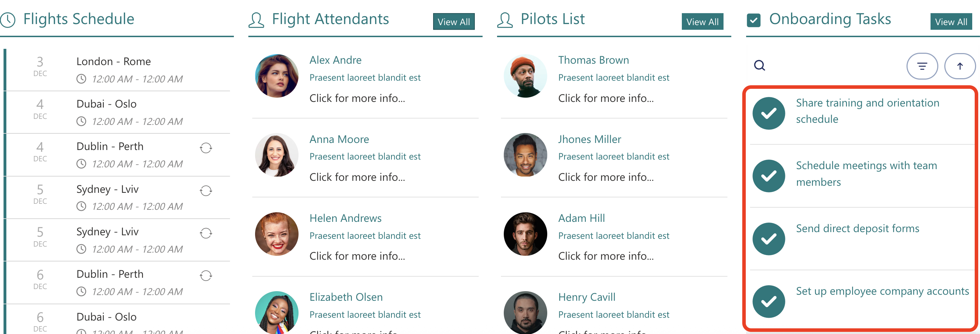
Task: Open the search in Onboarding Tasks
Action: coord(759,65)
